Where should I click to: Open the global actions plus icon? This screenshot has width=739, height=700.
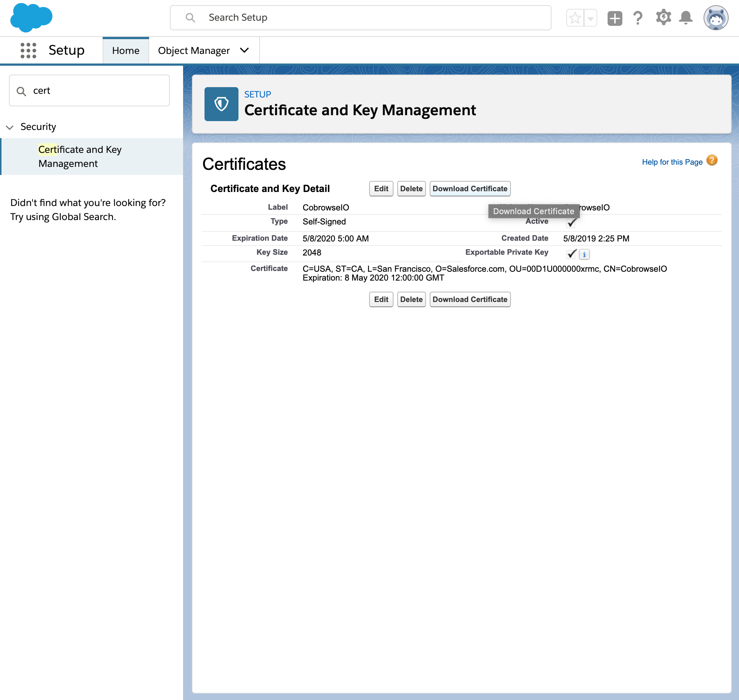(615, 18)
